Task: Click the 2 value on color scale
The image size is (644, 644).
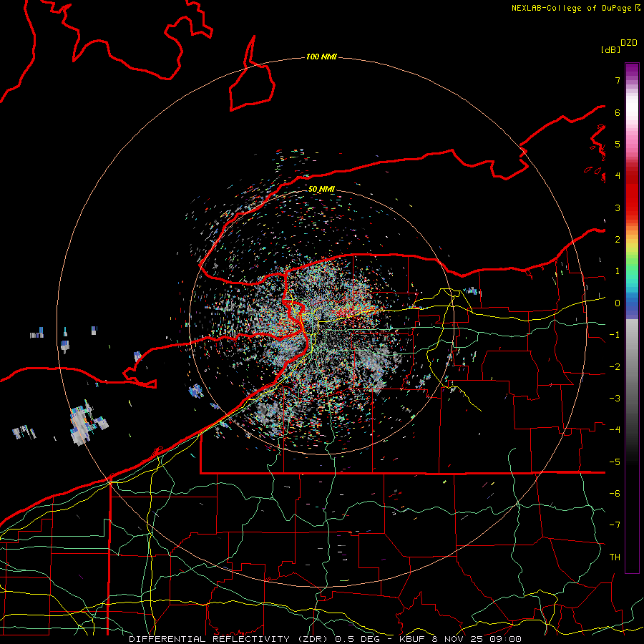Action: (x=618, y=240)
